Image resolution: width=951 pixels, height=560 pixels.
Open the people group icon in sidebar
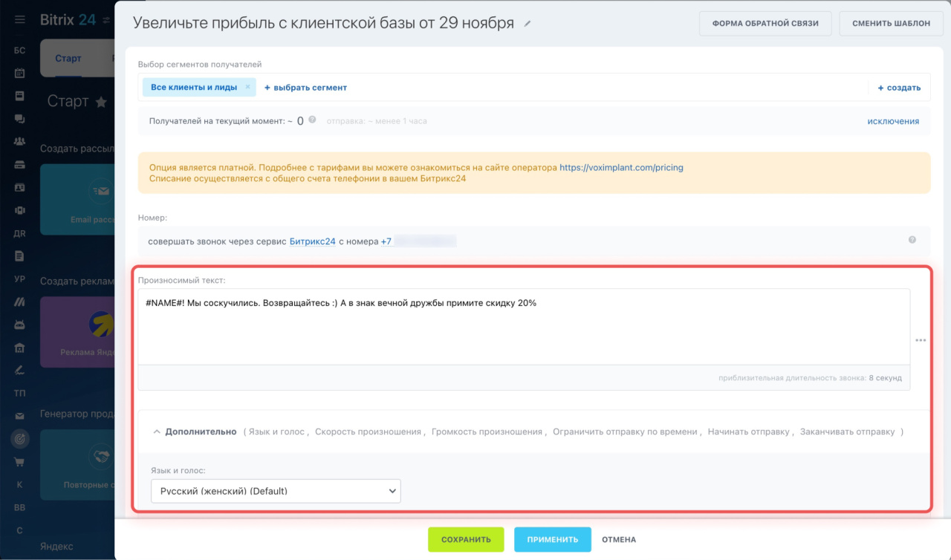click(20, 142)
